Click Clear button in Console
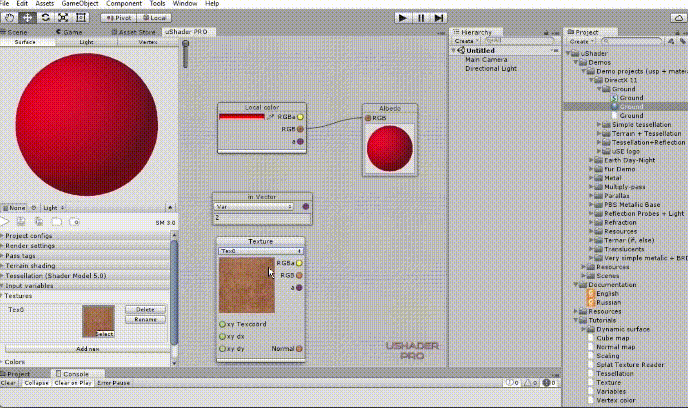 [8, 383]
